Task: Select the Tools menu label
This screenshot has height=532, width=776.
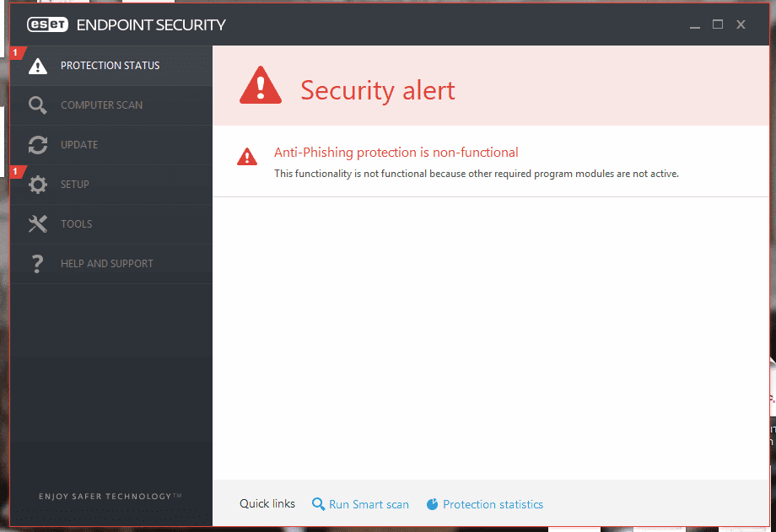Action: point(77,224)
